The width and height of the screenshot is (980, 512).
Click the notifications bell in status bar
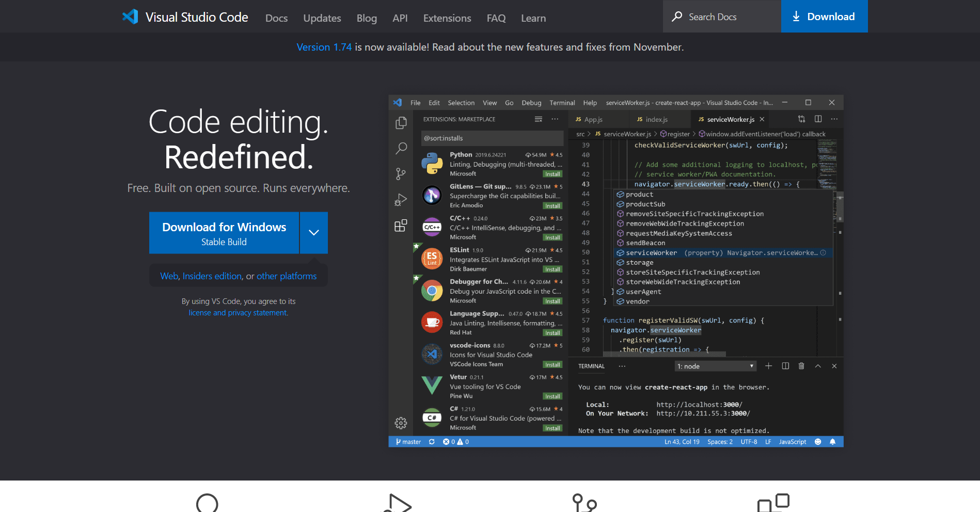click(x=832, y=442)
